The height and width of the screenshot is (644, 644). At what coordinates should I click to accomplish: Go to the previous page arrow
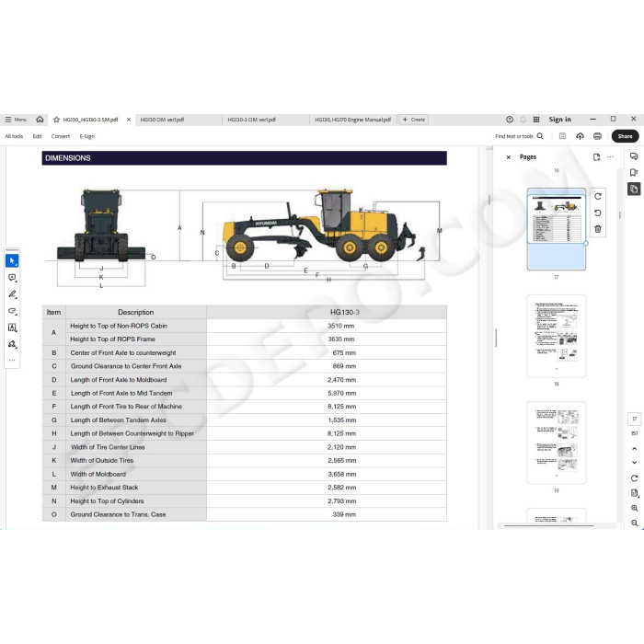click(634, 449)
